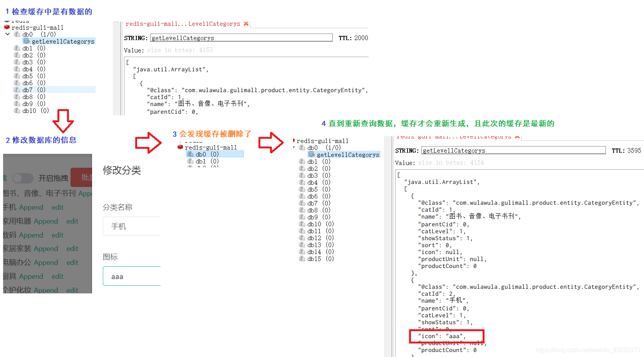Screen dimensions: 644x357
Task: Click Append beside 家居家装
Action: [x=46, y=249]
